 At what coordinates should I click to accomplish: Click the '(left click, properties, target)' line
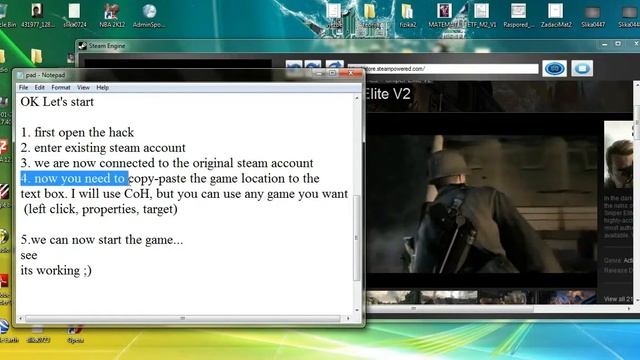(100, 209)
